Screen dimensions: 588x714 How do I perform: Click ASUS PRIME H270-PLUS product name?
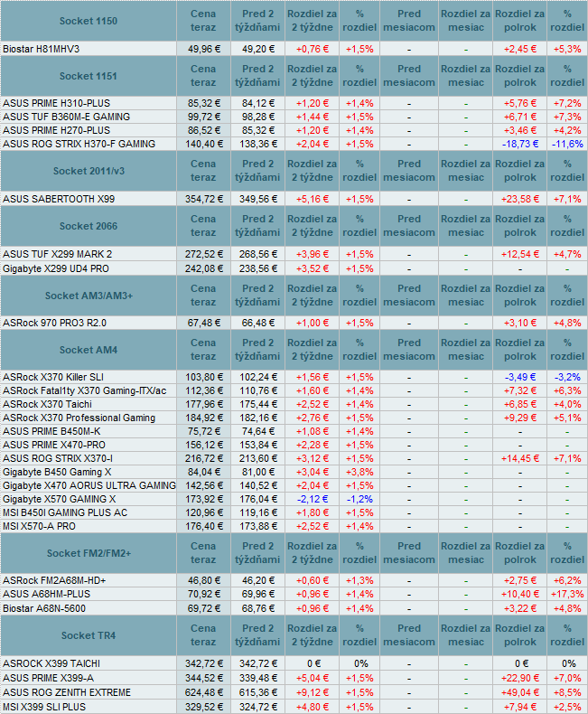pos(56,130)
